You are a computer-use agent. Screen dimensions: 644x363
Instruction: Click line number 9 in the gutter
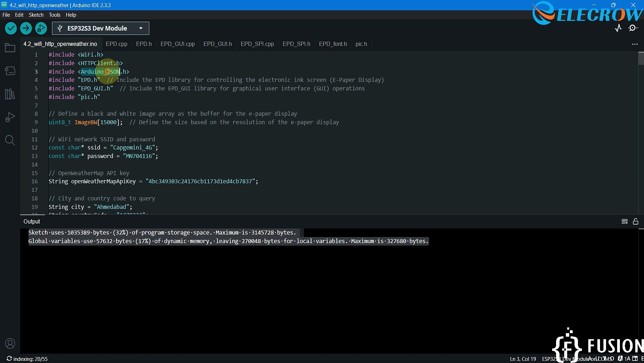[x=36, y=122]
